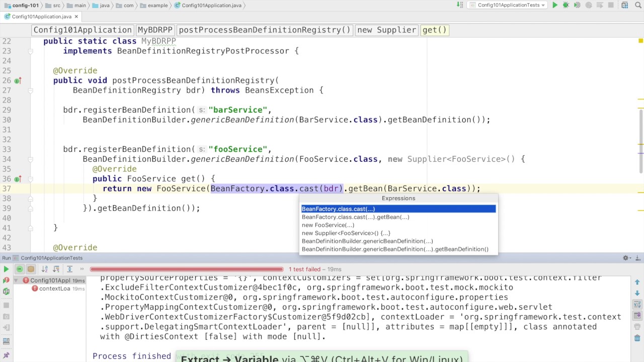Image resolution: width=644 pixels, height=362 pixels.
Task: Run with coverage from top toolbar
Action: [577, 5]
